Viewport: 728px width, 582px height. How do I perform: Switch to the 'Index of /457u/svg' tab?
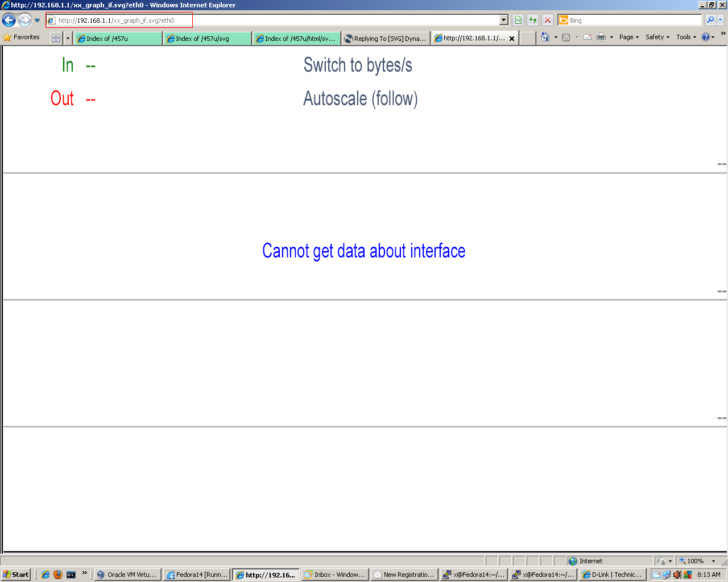tap(207, 39)
